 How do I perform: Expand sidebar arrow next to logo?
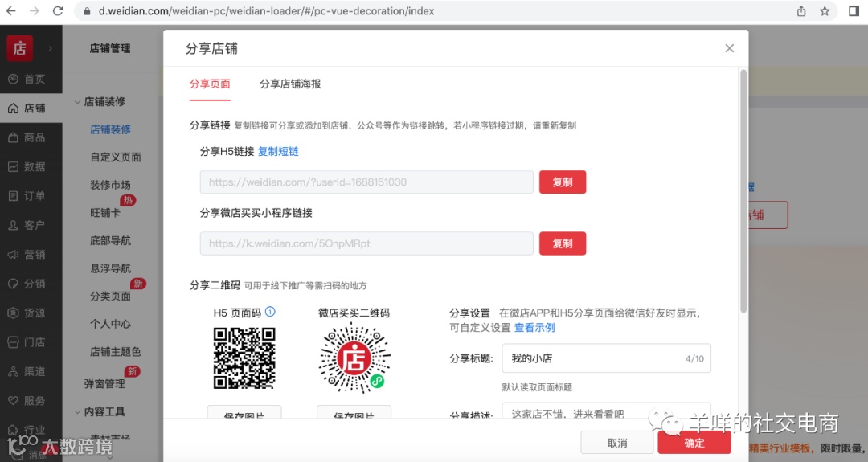[x=51, y=48]
